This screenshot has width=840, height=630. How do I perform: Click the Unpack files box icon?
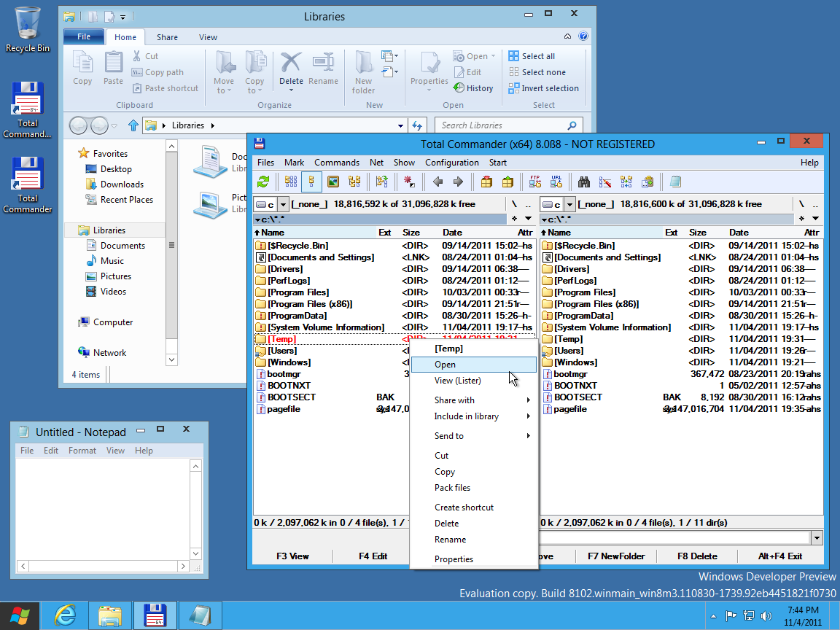(x=507, y=182)
